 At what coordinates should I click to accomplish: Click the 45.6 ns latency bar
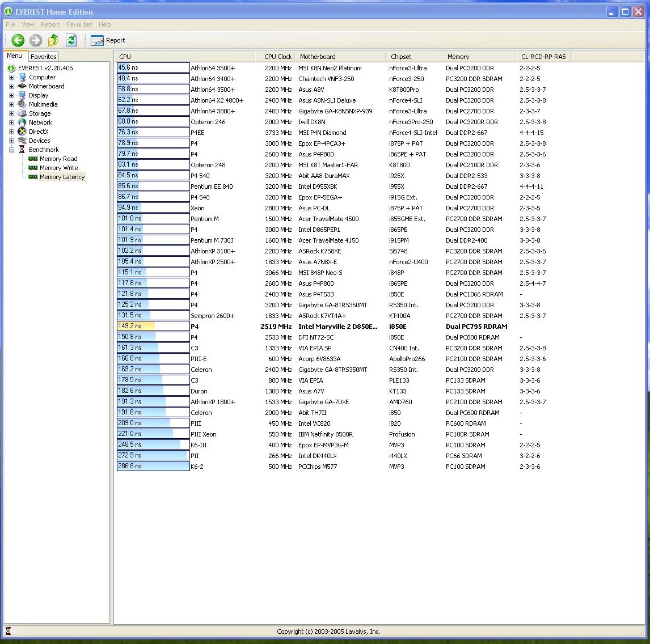pyautogui.click(x=153, y=67)
